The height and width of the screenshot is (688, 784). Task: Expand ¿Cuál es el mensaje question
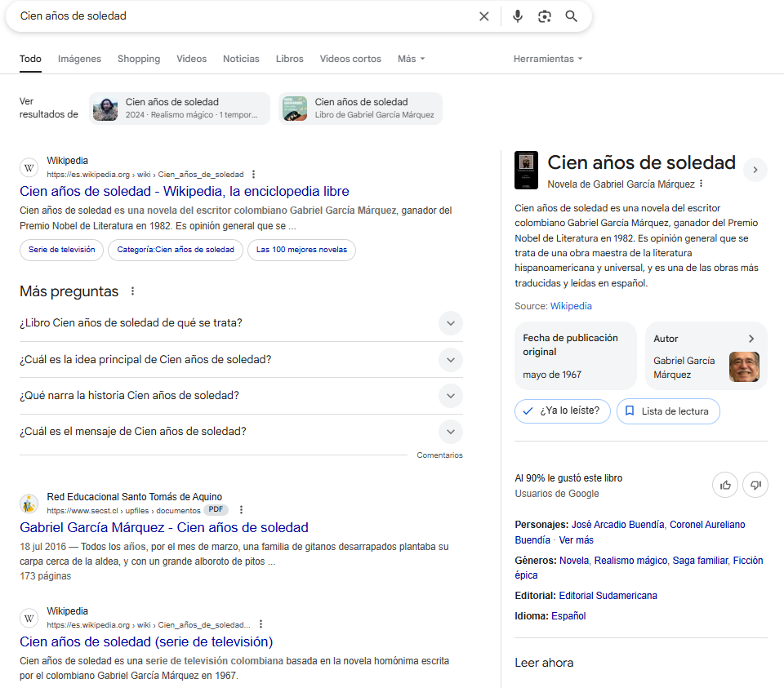(450, 432)
